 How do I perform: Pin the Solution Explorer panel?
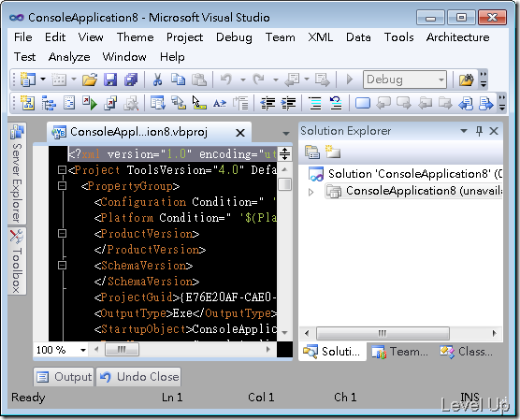pyautogui.click(x=479, y=131)
